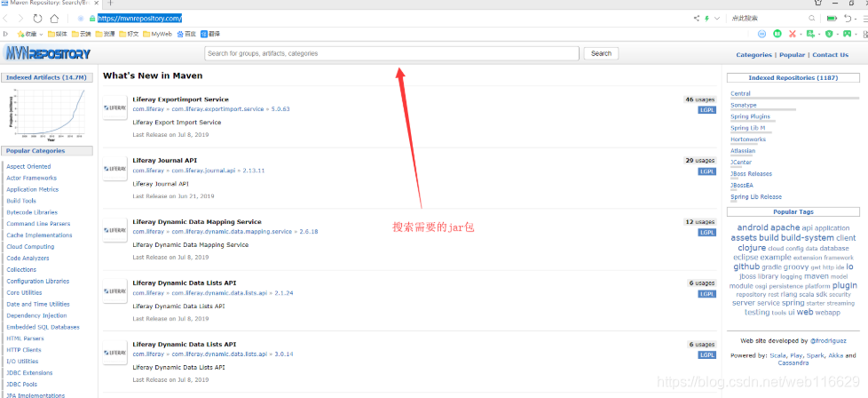This screenshot has width=868, height=398.
Task: Open Dependency Injection category
Action: (37, 315)
